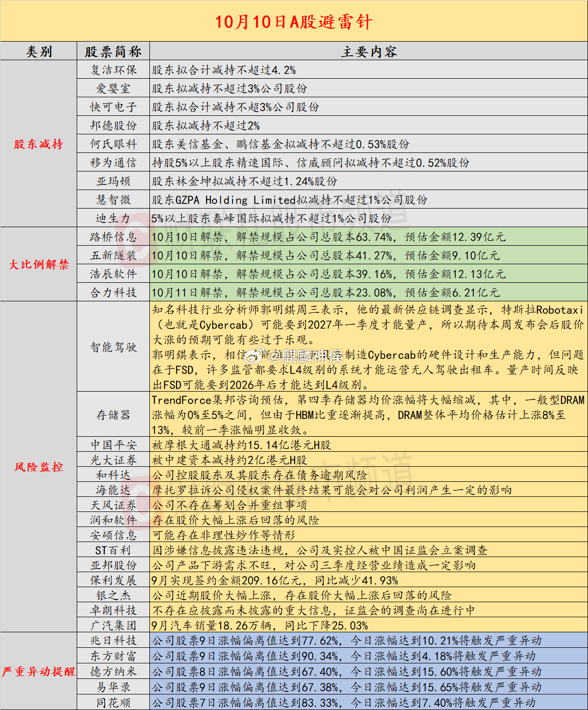Select the ST百利 stock name cell
Image resolution: width=588 pixels, height=710 pixels.
113,550
